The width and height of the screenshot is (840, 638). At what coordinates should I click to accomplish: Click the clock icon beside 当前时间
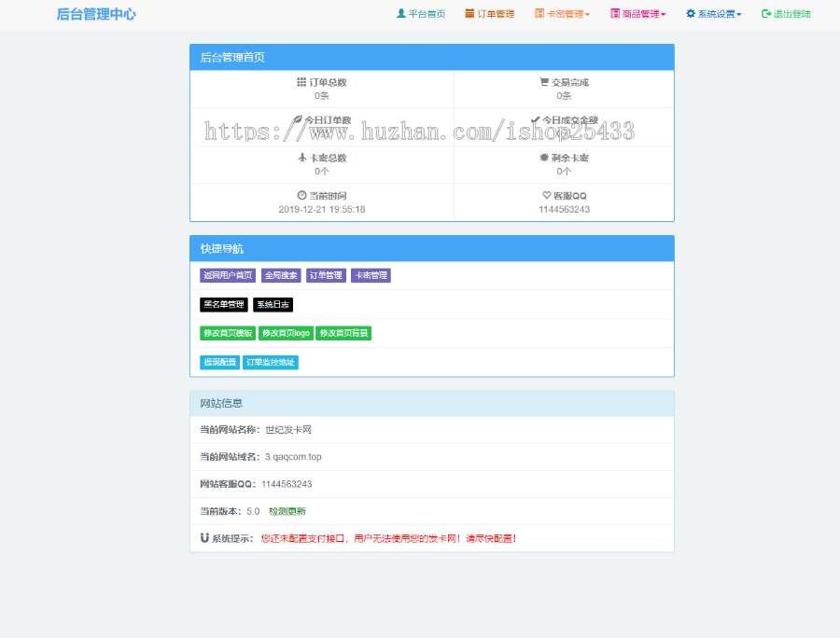pos(301,195)
